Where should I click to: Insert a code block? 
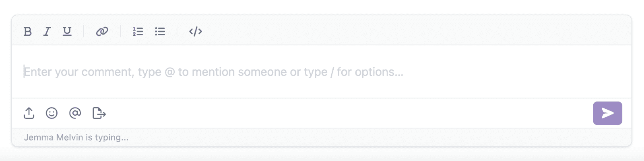click(x=196, y=31)
